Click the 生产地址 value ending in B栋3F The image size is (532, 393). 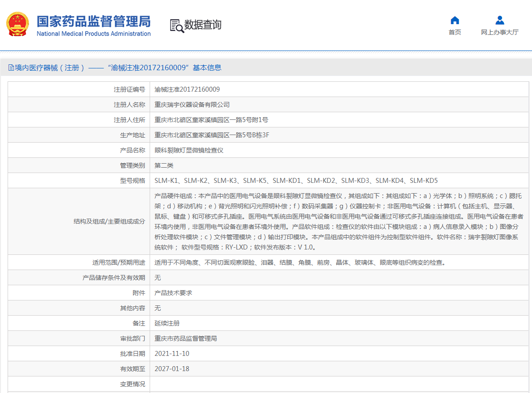click(x=212, y=135)
